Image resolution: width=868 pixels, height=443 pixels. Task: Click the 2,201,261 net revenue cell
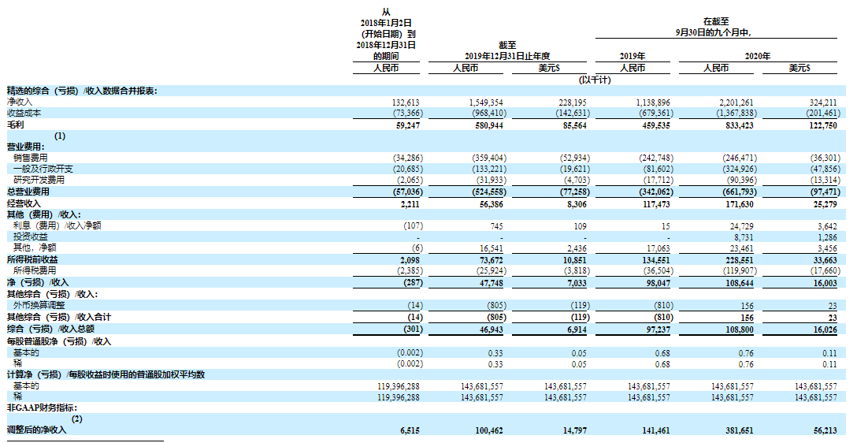click(x=736, y=102)
